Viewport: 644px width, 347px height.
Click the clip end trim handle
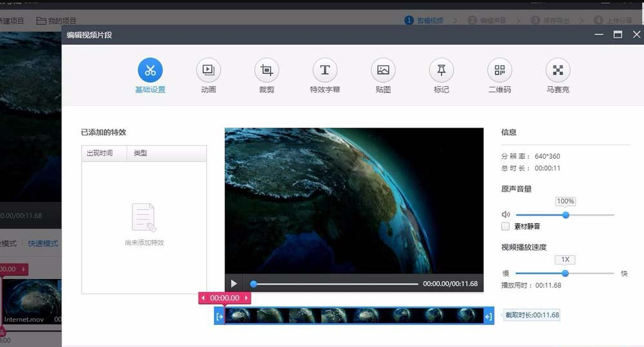488,316
